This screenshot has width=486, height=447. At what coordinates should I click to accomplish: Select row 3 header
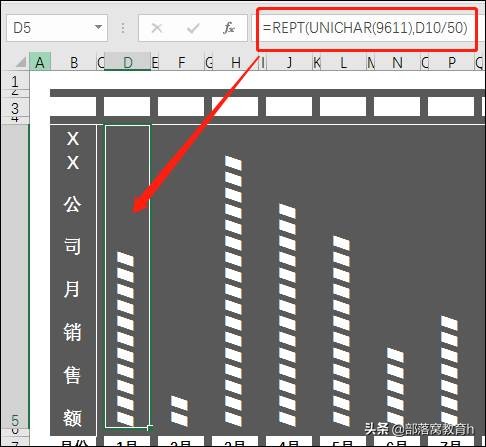(x=15, y=108)
